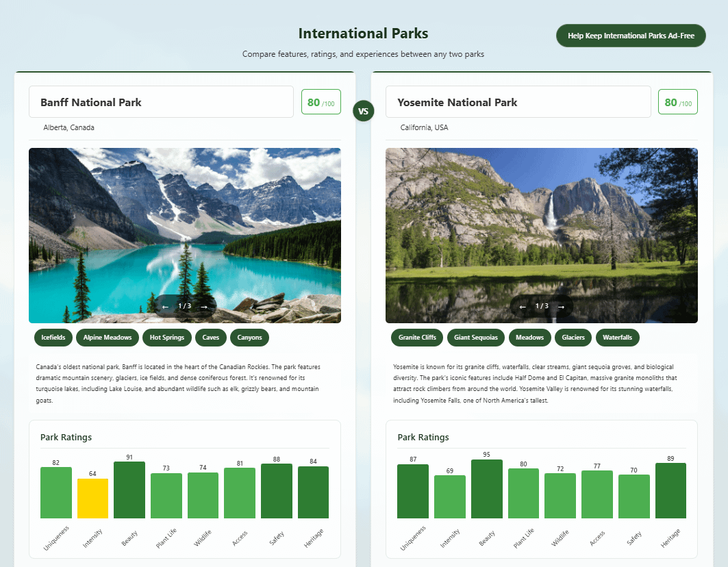The image size is (728, 567).
Task: Click the 1/3 slide indicator under Yosemite
Action: tap(542, 307)
